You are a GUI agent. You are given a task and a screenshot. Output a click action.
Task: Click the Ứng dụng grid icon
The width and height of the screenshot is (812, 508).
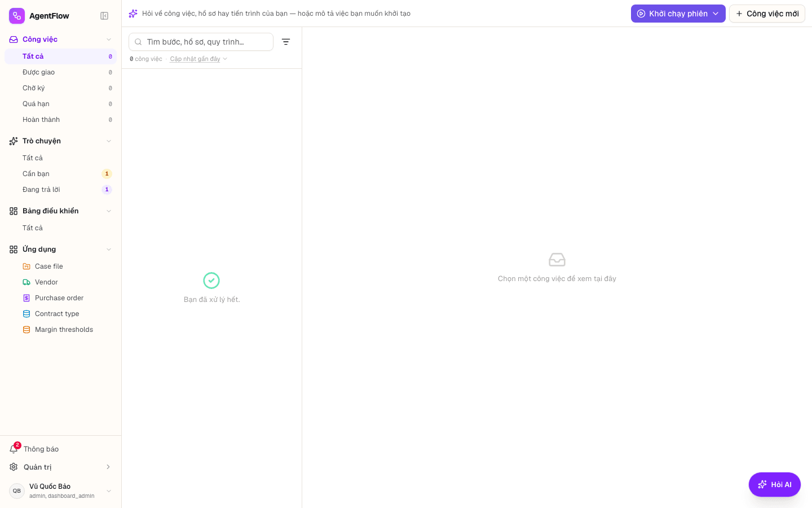point(14,249)
